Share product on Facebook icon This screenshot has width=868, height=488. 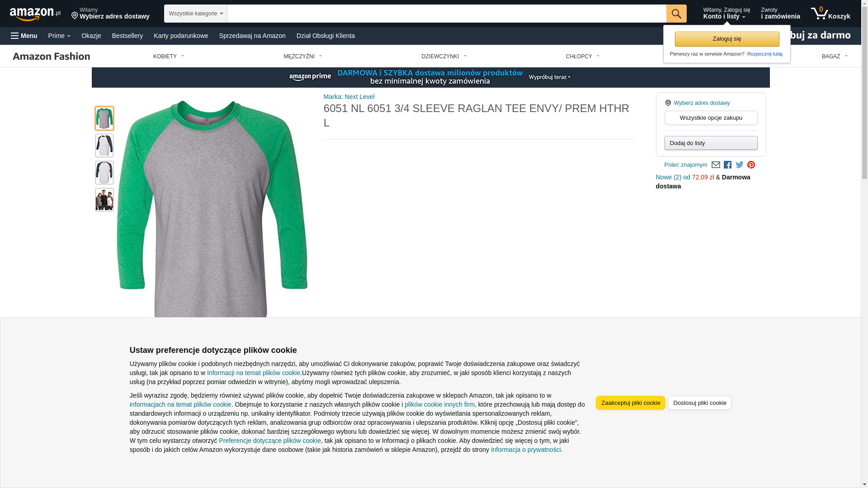[x=727, y=165]
